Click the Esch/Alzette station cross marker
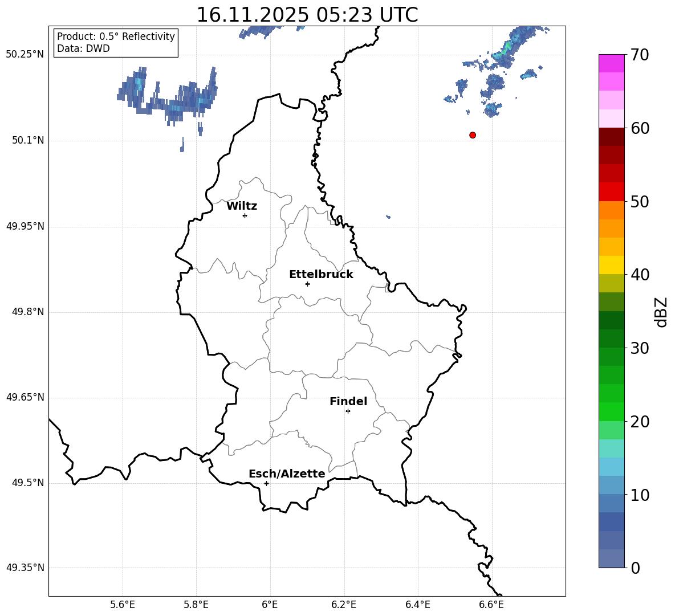This screenshot has width=675, height=616. click(x=266, y=483)
